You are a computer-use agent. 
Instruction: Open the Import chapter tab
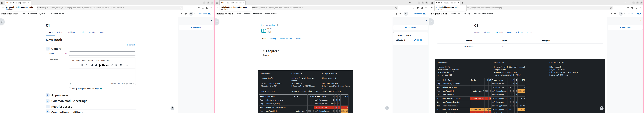pos(286,39)
